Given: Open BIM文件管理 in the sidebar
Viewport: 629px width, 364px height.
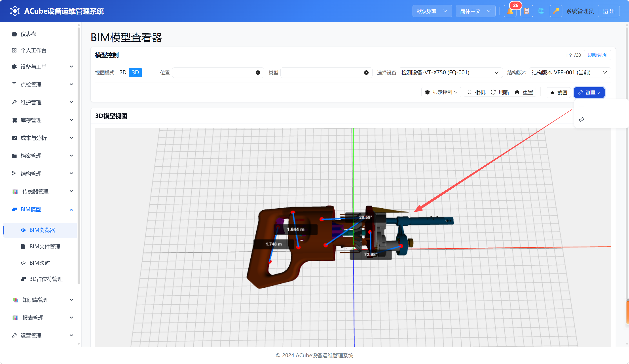Looking at the screenshot, I should tap(40, 246).
